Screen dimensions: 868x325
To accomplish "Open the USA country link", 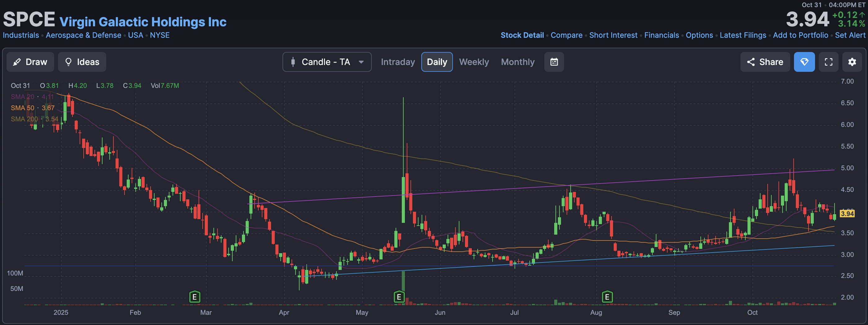I will [135, 35].
